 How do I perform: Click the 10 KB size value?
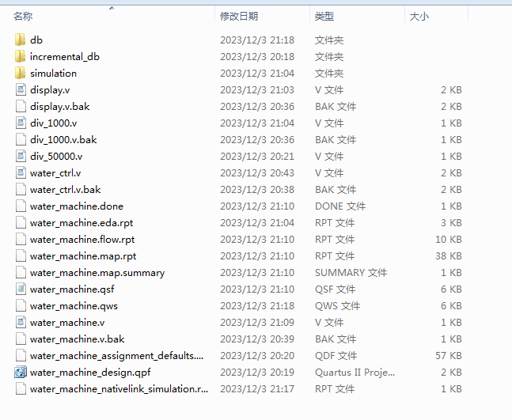point(449,240)
